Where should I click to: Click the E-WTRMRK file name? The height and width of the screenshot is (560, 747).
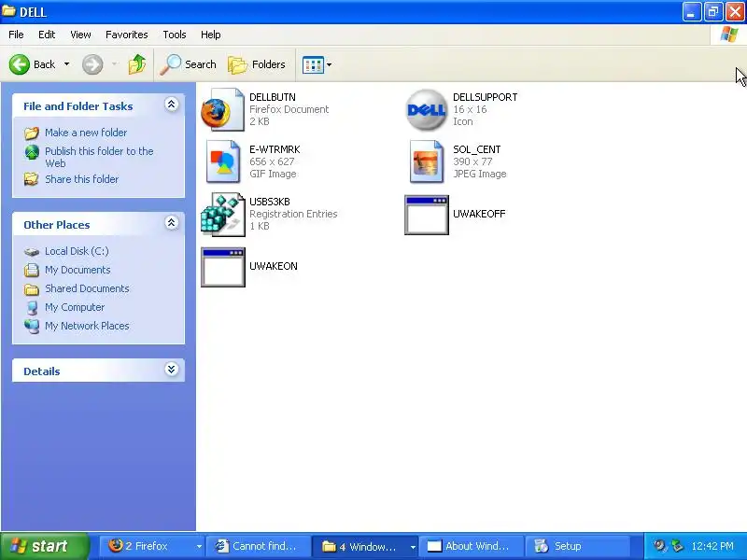point(275,149)
